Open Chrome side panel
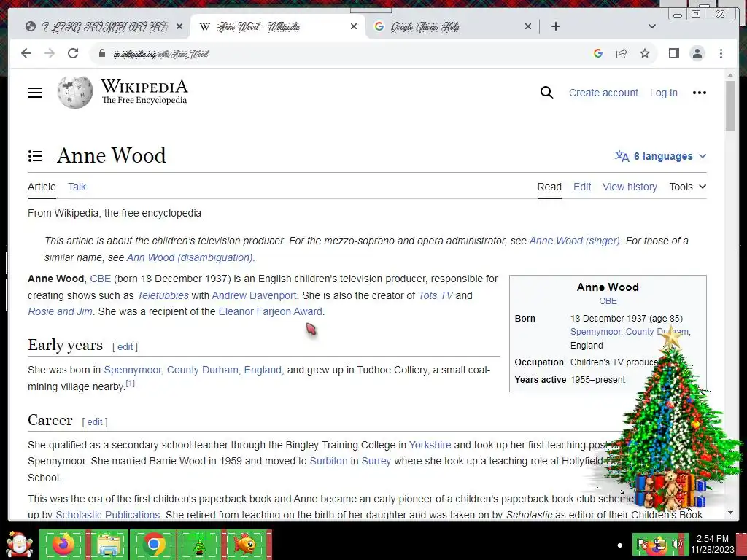The height and width of the screenshot is (560, 747). 673,53
